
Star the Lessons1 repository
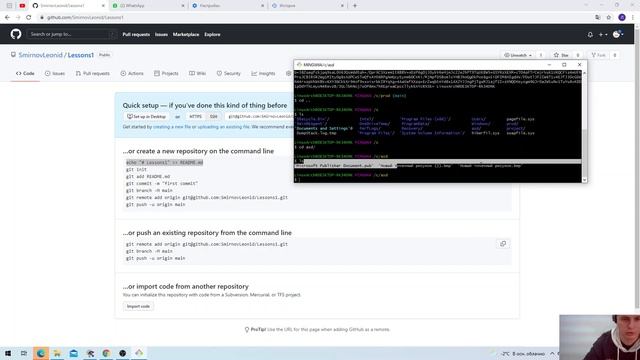[561, 55]
